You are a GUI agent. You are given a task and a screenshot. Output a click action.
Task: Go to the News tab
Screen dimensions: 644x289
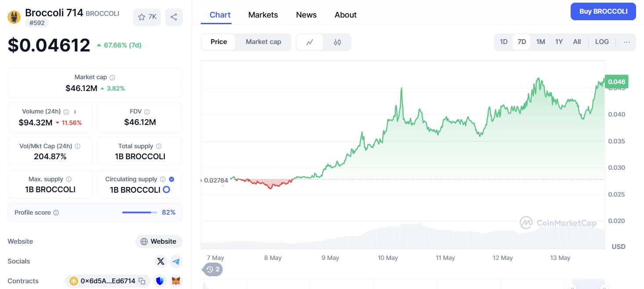(x=306, y=15)
